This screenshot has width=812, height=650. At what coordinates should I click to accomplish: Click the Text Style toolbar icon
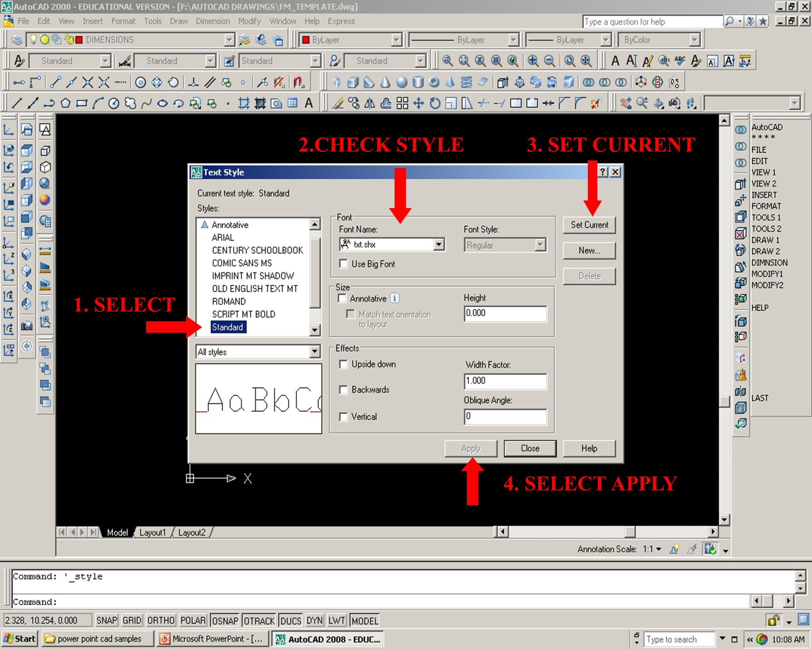click(x=20, y=60)
